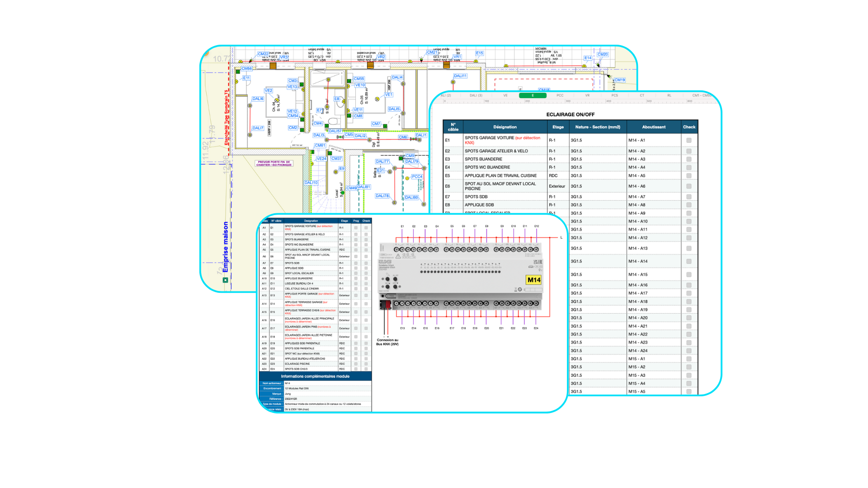
Task: Select the green active E sheet tab
Action: (x=533, y=95)
